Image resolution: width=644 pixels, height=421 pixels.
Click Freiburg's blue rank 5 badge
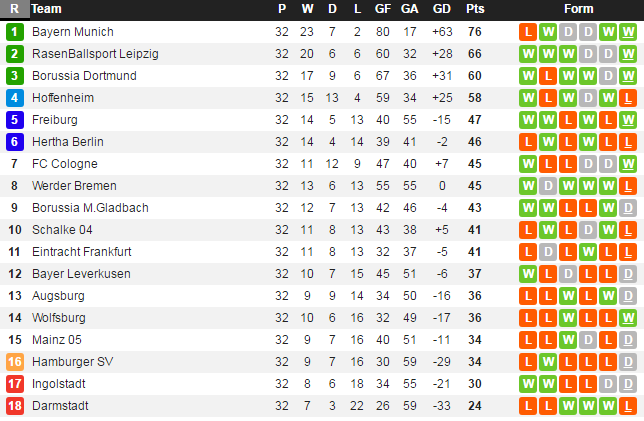[15, 120]
